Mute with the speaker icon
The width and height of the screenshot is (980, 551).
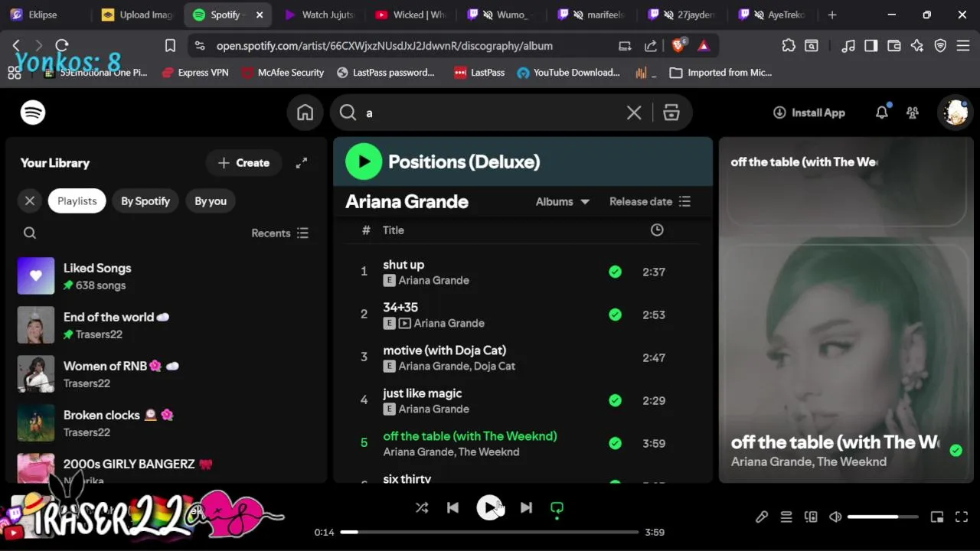(x=835, y=517)
